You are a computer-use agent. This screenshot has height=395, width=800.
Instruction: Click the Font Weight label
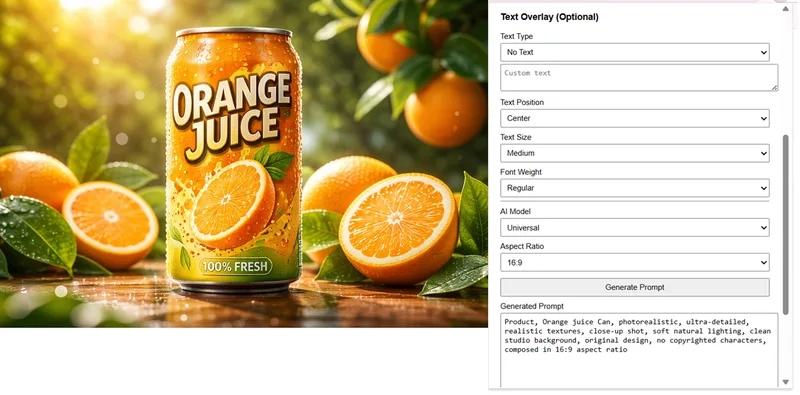click(521, 172)
